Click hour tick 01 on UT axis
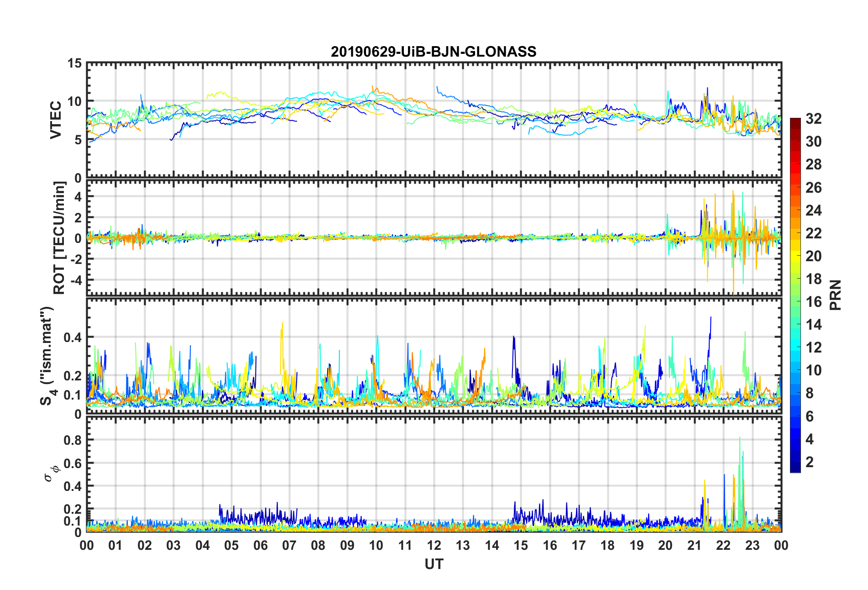 pos(115,545)
